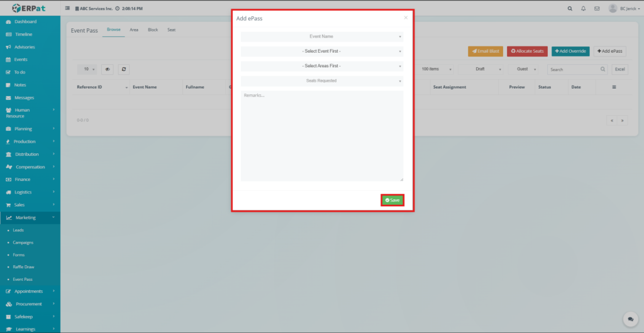Click the table column menu icon
Viewport: 644px width, 333px height.
[x=614, y=87]
